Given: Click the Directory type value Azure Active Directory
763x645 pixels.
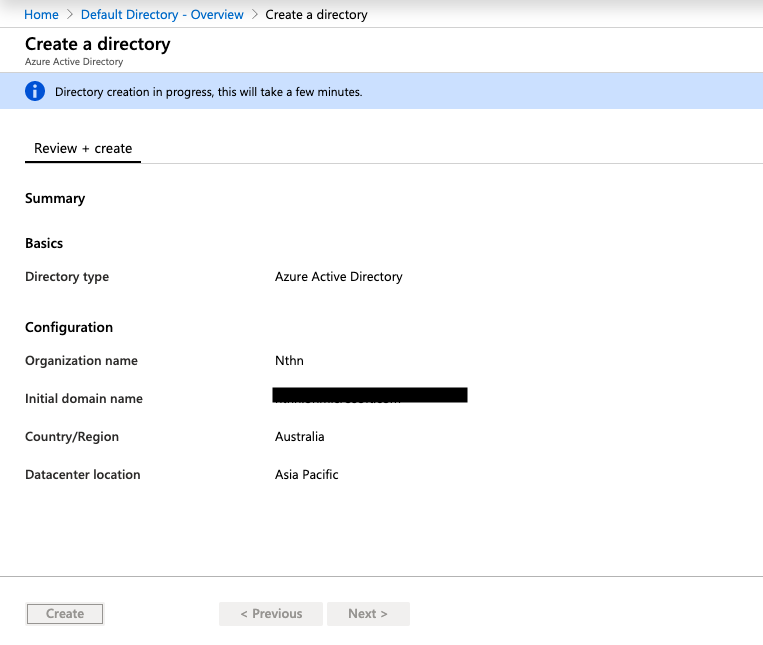Looking at the screenshot, I should (338, 277).
